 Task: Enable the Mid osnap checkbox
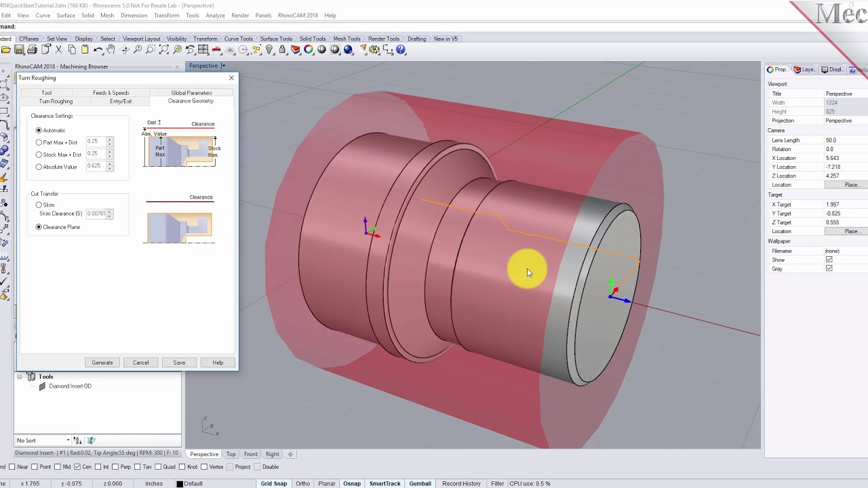pyautogui.click(x=57, y=467)
